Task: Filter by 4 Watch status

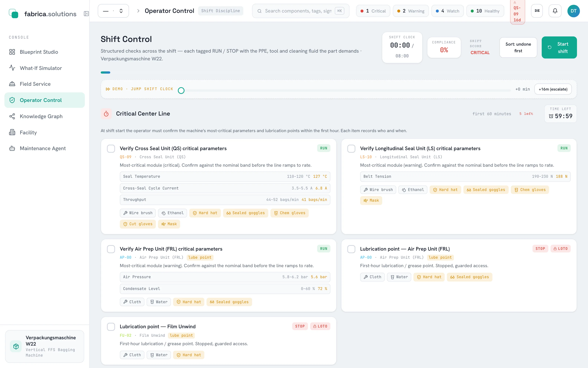Action: point(447,11)
